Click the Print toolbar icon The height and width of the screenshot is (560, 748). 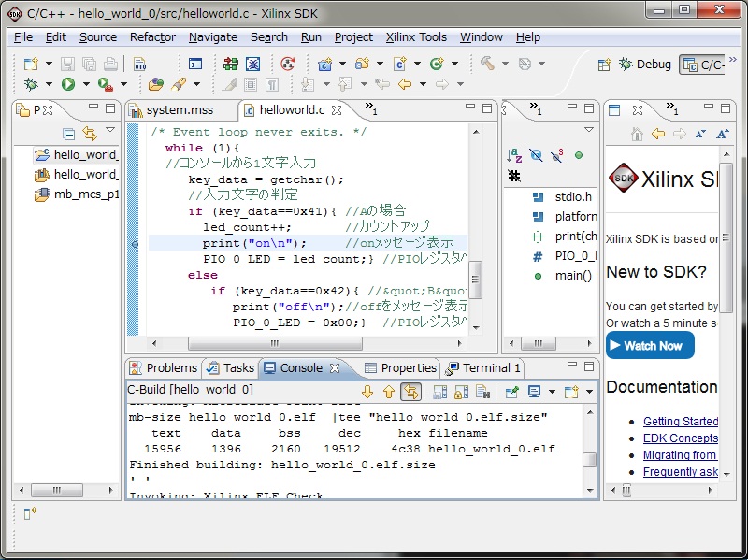110,64
